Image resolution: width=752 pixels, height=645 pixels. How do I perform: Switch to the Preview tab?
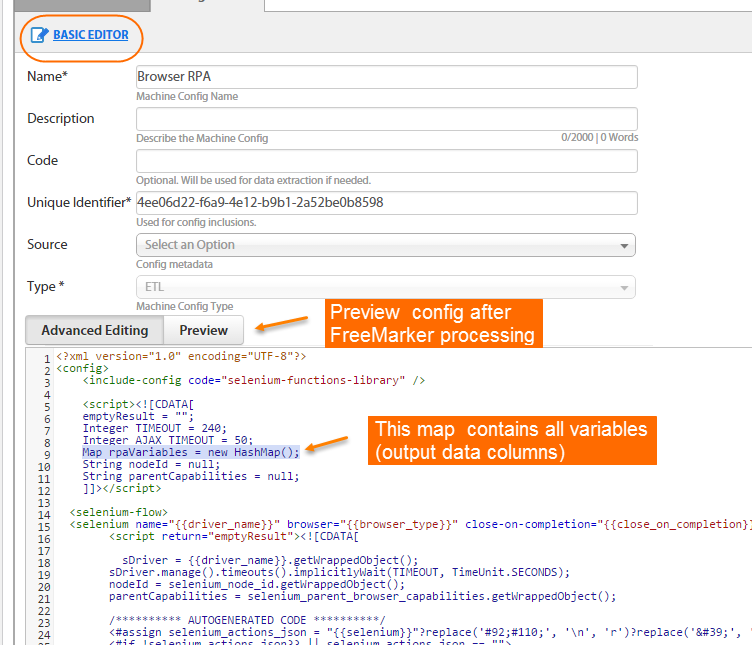[x=203, y=330]
